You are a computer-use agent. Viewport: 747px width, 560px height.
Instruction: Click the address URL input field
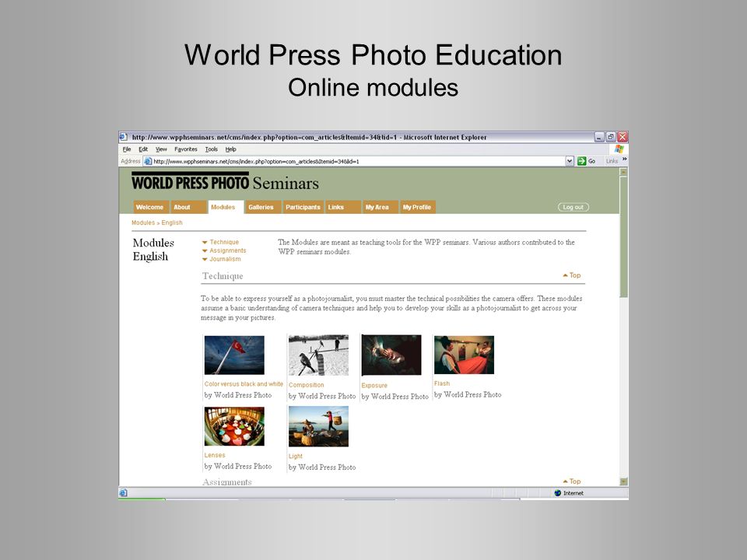(x=354, y=162)
